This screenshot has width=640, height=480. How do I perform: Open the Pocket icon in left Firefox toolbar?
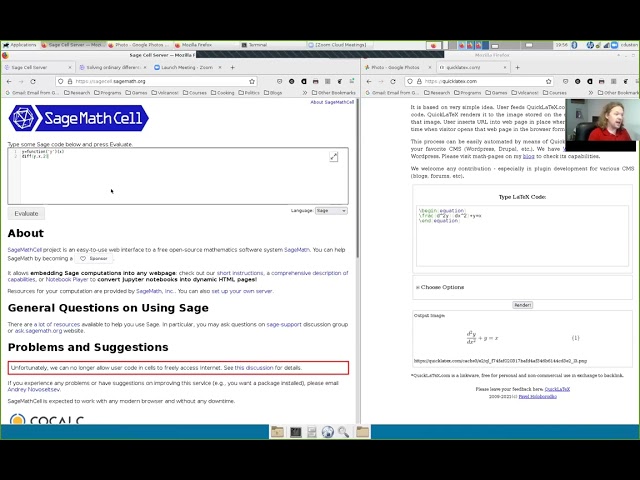pos(280,81)
